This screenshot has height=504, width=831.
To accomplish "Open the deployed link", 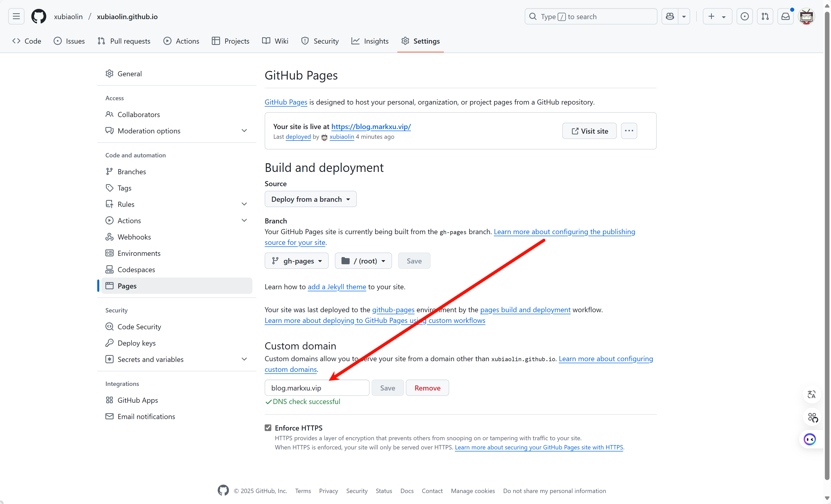I will [x=298, y=136].
